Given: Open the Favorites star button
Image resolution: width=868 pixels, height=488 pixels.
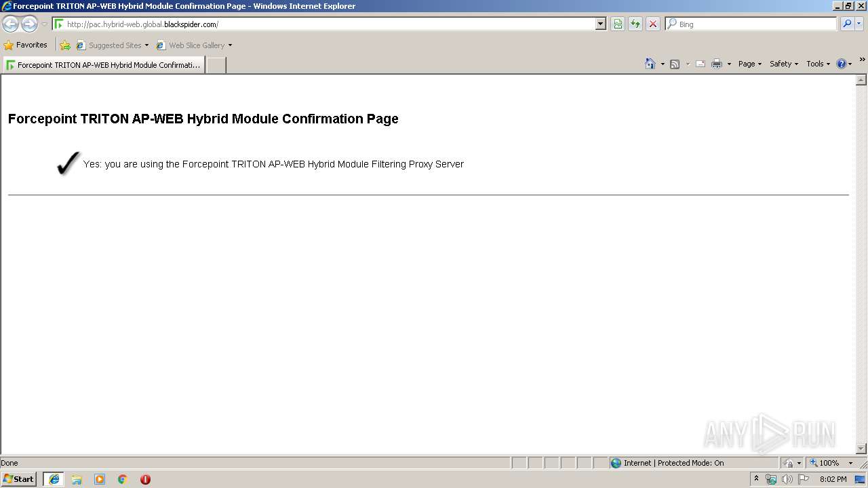Looking at the screenshot, I should coord(26,45).
